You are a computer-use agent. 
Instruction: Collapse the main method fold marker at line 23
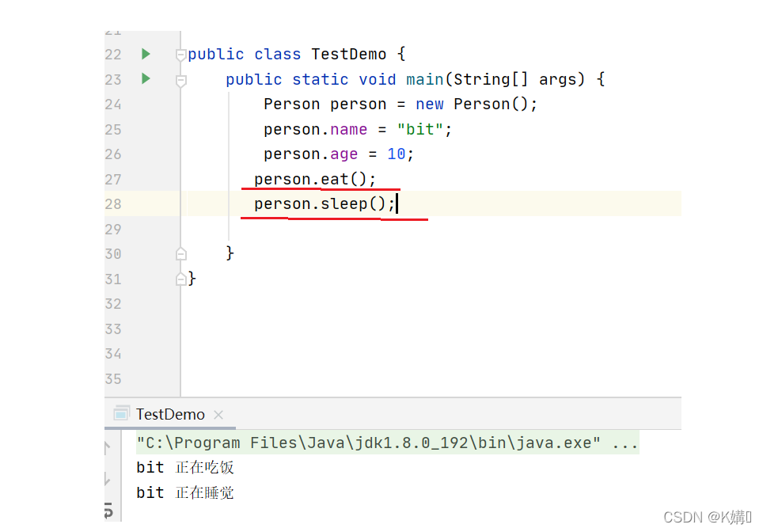pyautogui.click(x=181, y=80)
